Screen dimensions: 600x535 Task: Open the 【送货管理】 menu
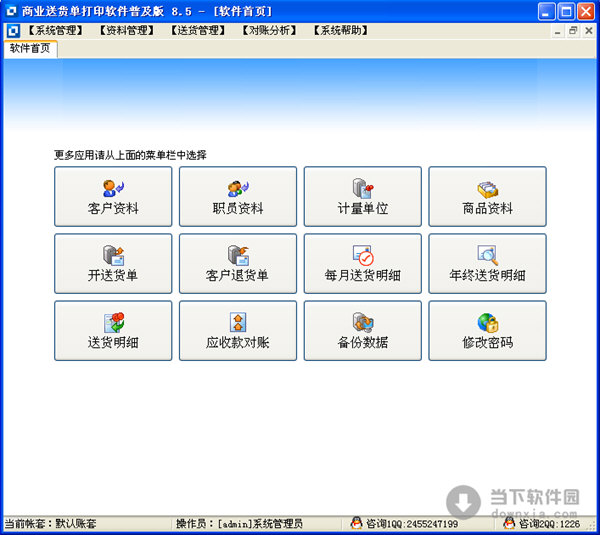coord(198,31)
